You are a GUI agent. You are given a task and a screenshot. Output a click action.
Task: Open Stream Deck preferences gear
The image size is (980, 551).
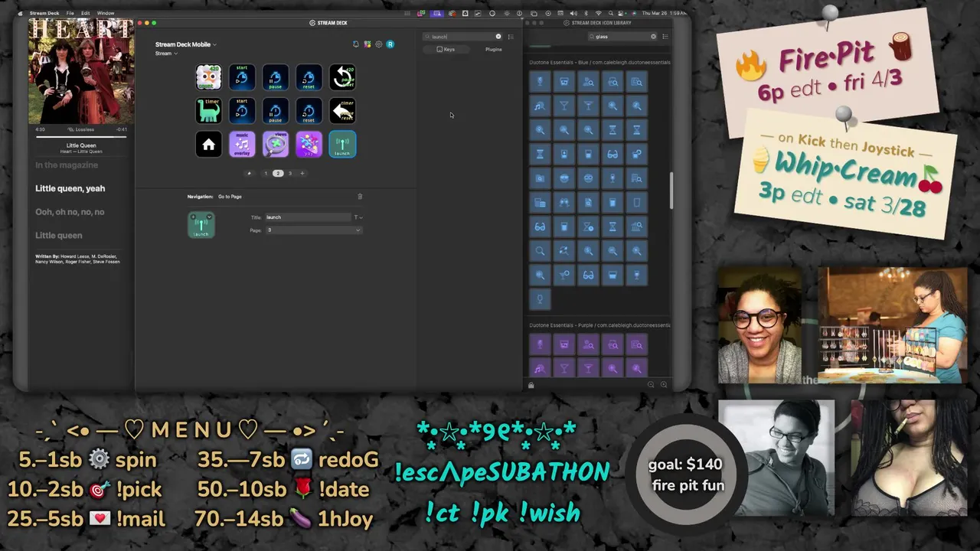378,44
